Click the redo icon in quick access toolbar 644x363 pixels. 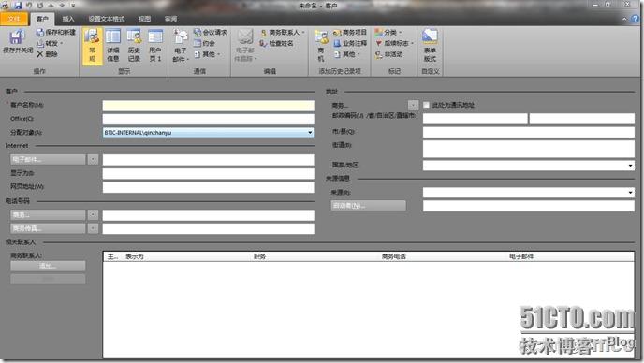(40, 6)
